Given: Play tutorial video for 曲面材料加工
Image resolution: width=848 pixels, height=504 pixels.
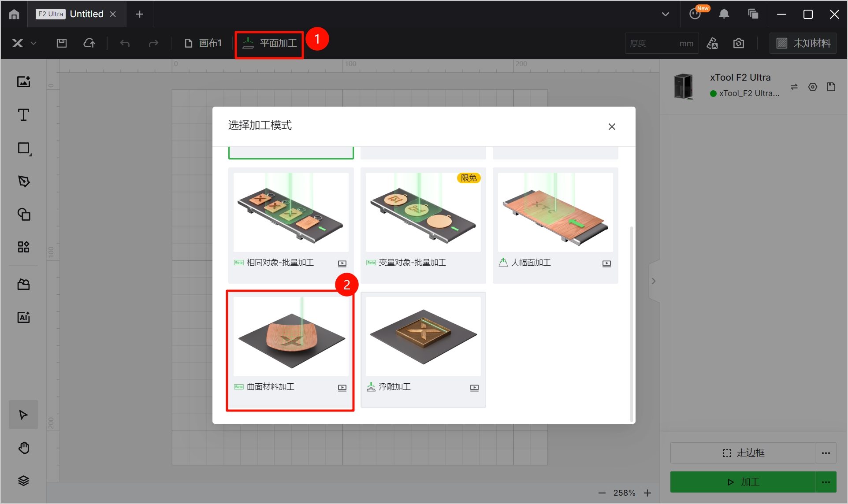Looking at the screenshot, I should pos(342,388).
